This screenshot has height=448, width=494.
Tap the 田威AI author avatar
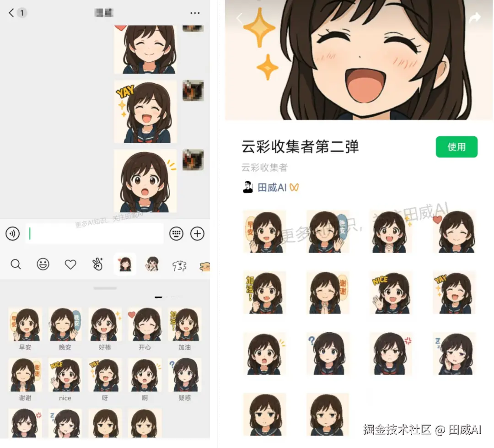(248, 187)
